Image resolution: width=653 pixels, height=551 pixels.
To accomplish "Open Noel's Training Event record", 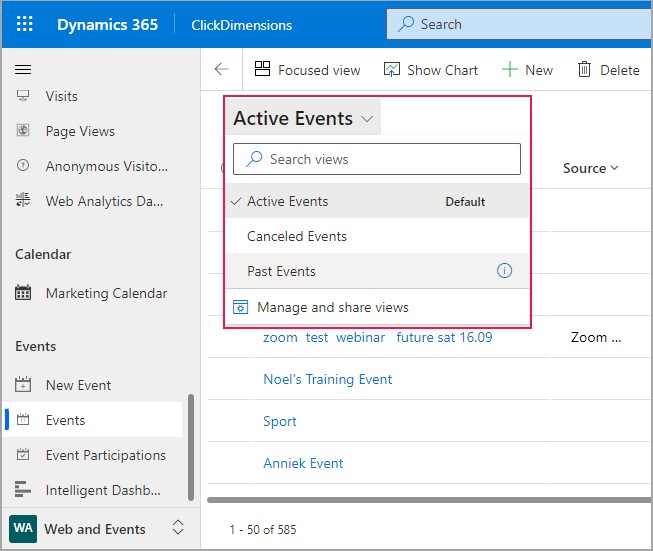I will [x=327, y=379].
